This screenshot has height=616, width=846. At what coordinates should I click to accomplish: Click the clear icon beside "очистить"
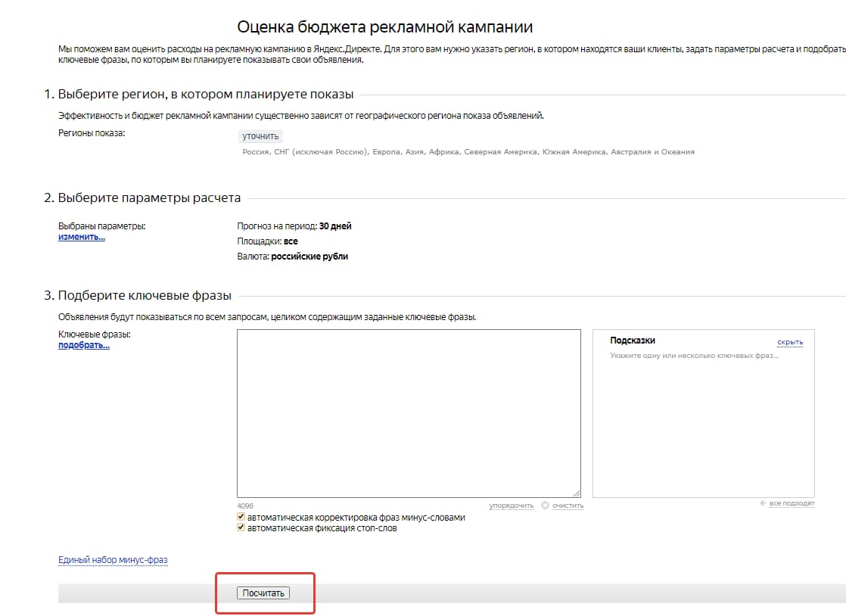[x=545, y=504]
